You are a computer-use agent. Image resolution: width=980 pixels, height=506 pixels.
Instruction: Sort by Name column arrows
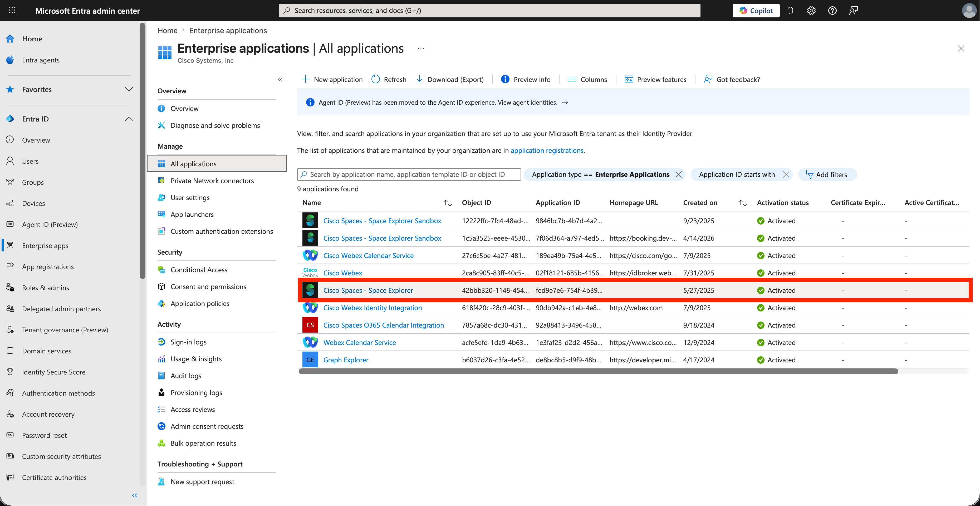(x=447, y=203)
